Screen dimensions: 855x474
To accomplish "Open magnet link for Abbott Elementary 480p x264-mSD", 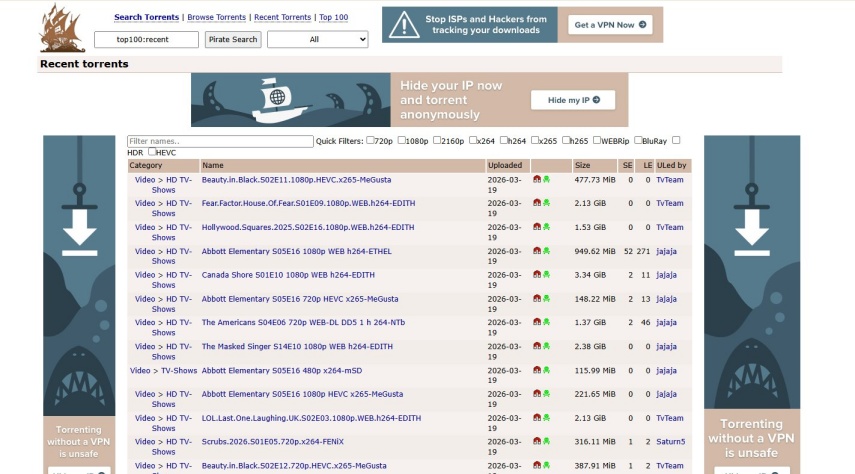I will (x=537, y=370).
